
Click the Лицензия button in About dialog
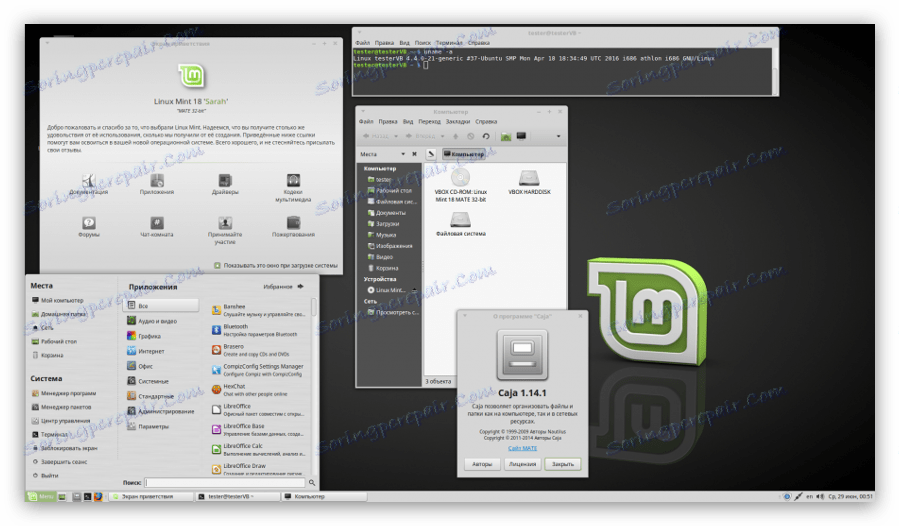coord(522,464)
